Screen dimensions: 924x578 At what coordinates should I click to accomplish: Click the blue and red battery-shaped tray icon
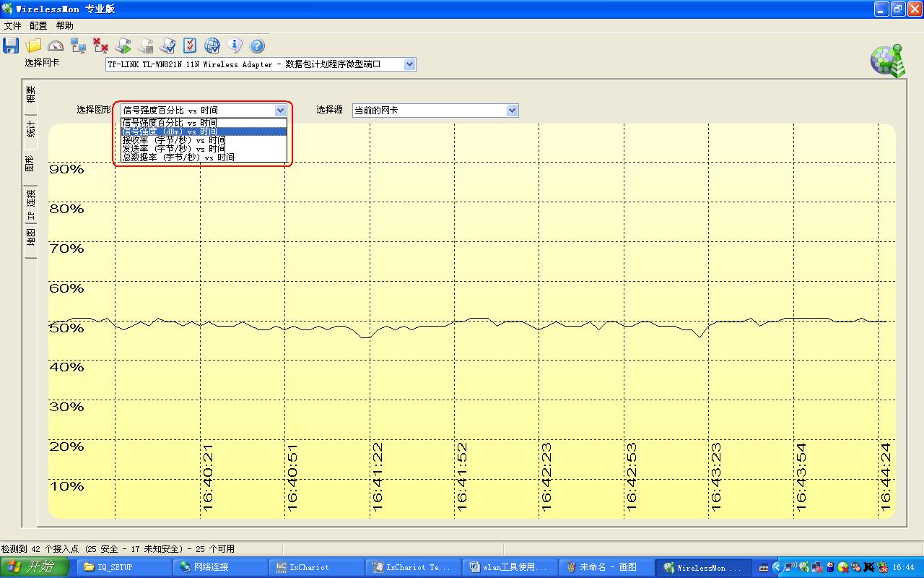pos(830,567)
